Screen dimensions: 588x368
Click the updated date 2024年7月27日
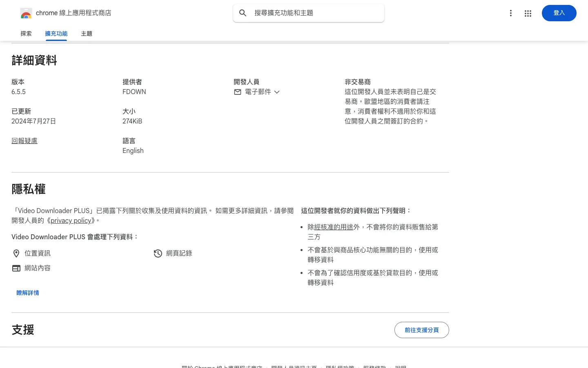pos(34,121)
